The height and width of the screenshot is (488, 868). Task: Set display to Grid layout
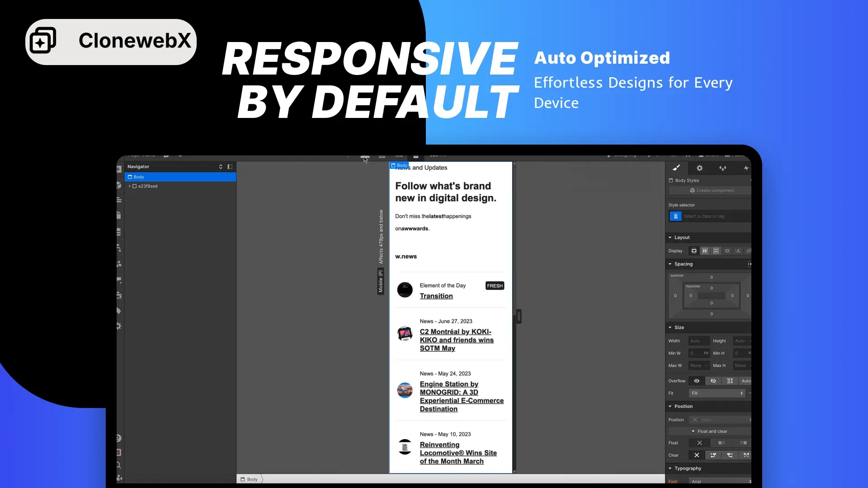(x=716, y=251)
